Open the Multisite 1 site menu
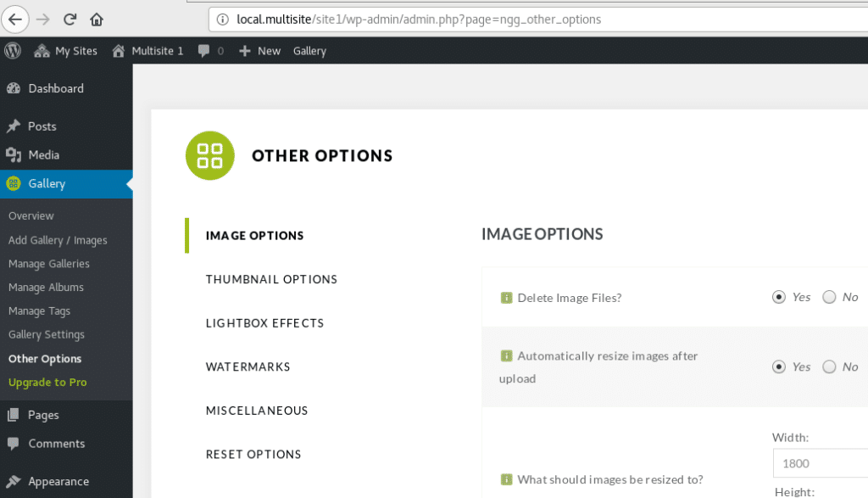Screen dimensions: 868x498 pyautogui.click(x=147, y=51)
